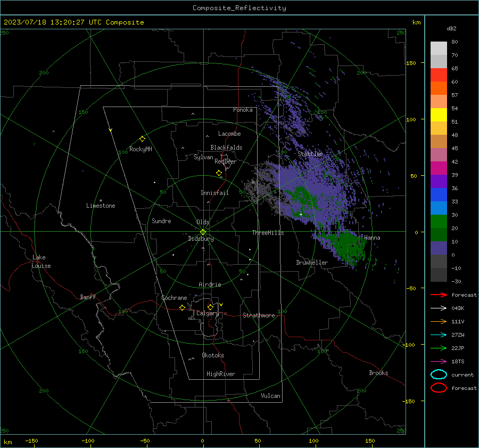Click the Sundre label

point(161,221)
